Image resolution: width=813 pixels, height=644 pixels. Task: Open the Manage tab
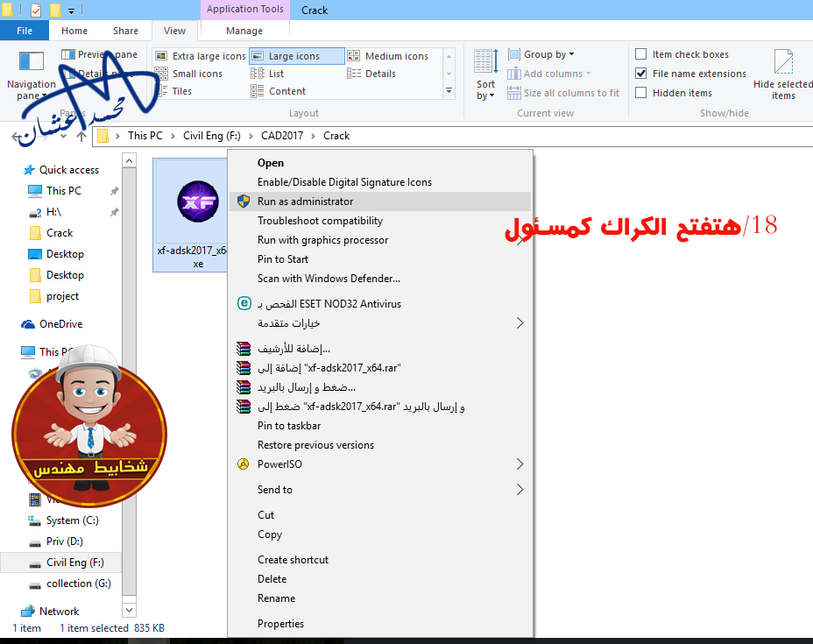click(x=244, y=31)
